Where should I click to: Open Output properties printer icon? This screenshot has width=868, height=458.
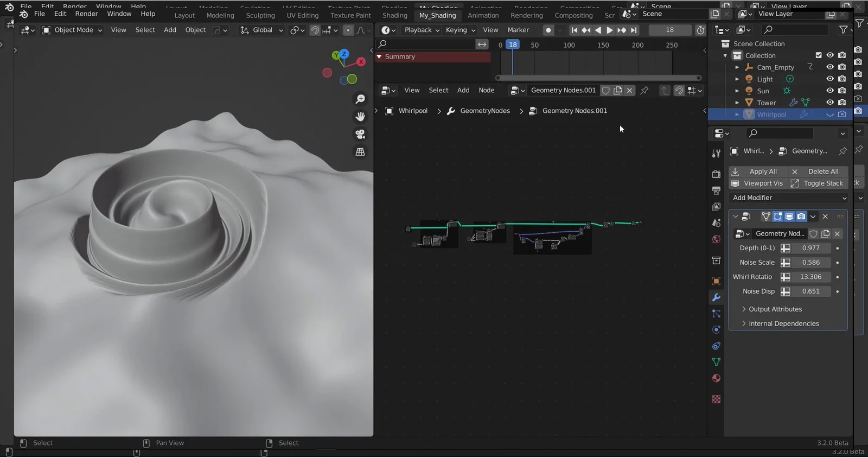click(x=716, y=190)
